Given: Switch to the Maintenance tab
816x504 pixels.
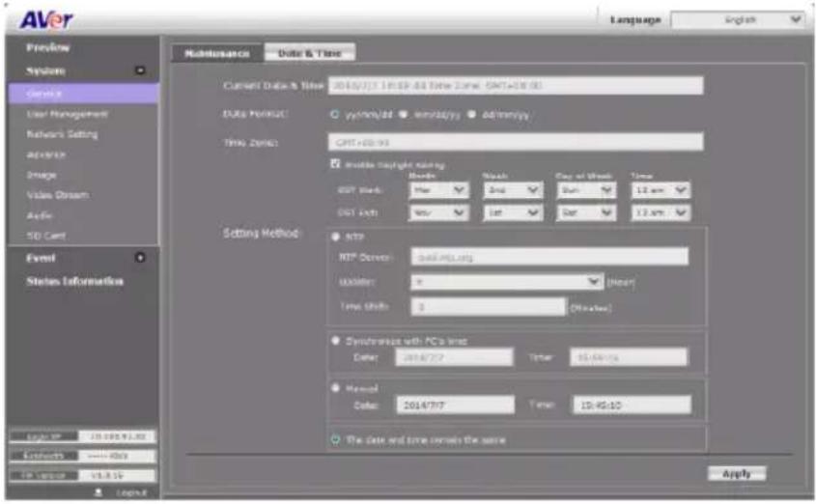Looking at the screenshot, I should point(217,53).
